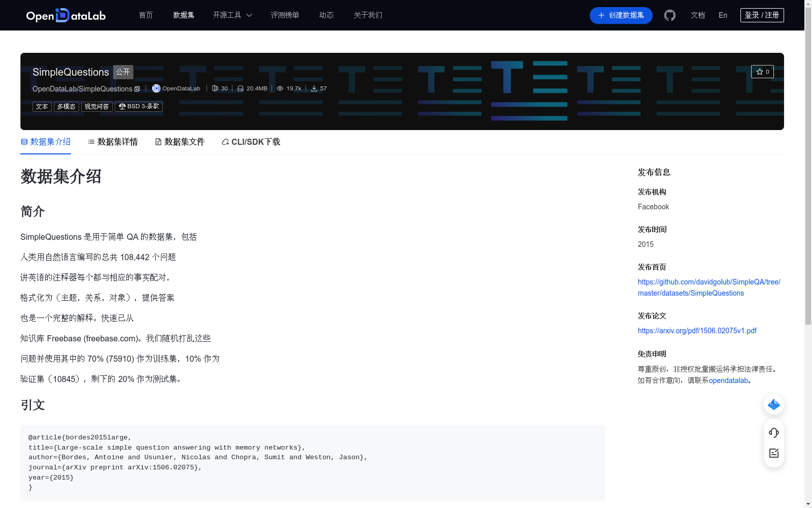Switch to the 数据集介绍 tab
This screenshot has height=508, width=812.
(46, 142)
